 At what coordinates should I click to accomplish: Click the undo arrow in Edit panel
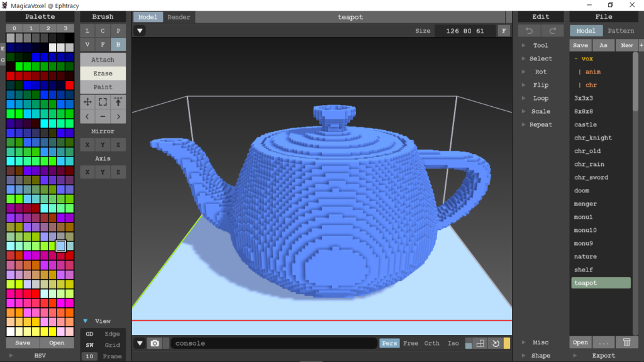pyautogui.click(x=529, y=31)
